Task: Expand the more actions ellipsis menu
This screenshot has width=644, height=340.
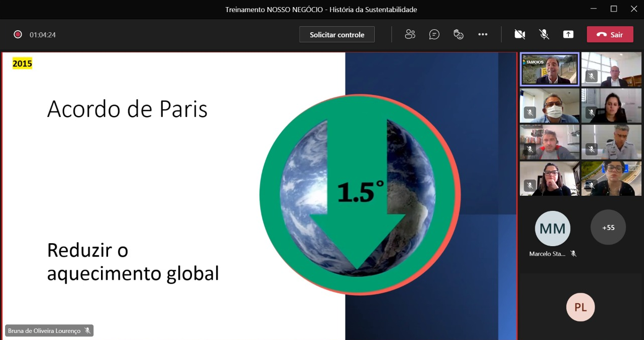Action: (x=482, y=34)
